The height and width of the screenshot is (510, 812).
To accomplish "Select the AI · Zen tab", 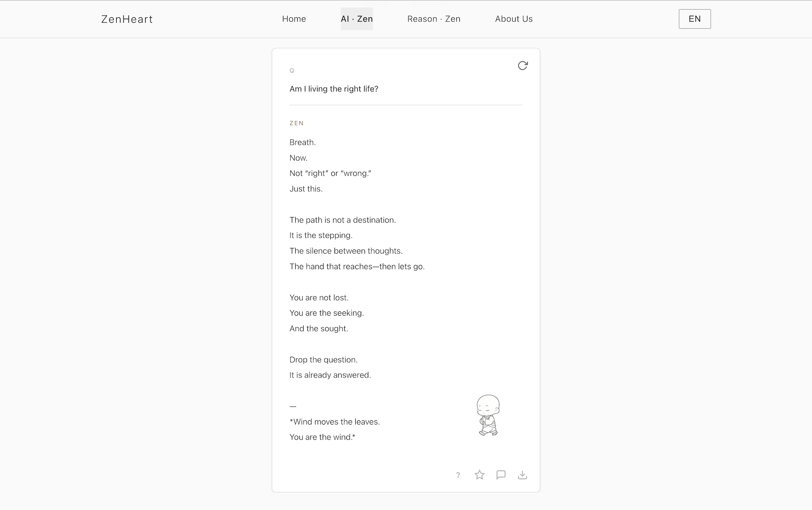I will pyautogui.click(x=357, y=19).
